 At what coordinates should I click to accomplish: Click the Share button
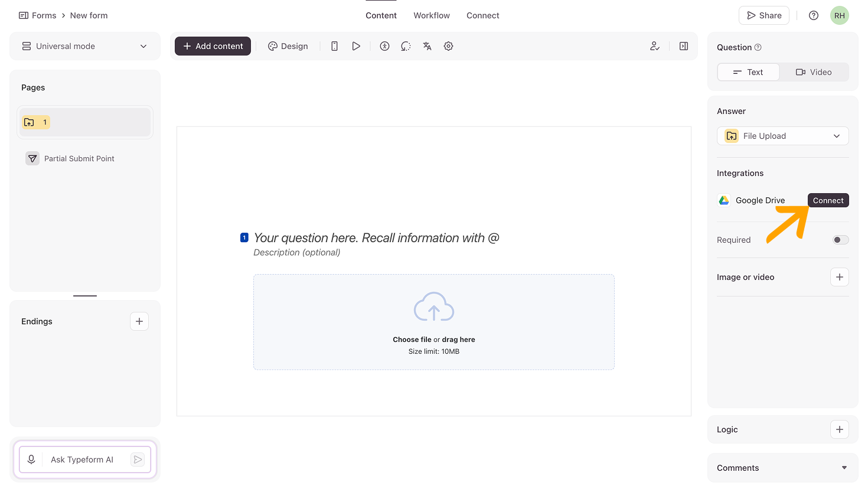pyautogui.click(x=765, y=15)
